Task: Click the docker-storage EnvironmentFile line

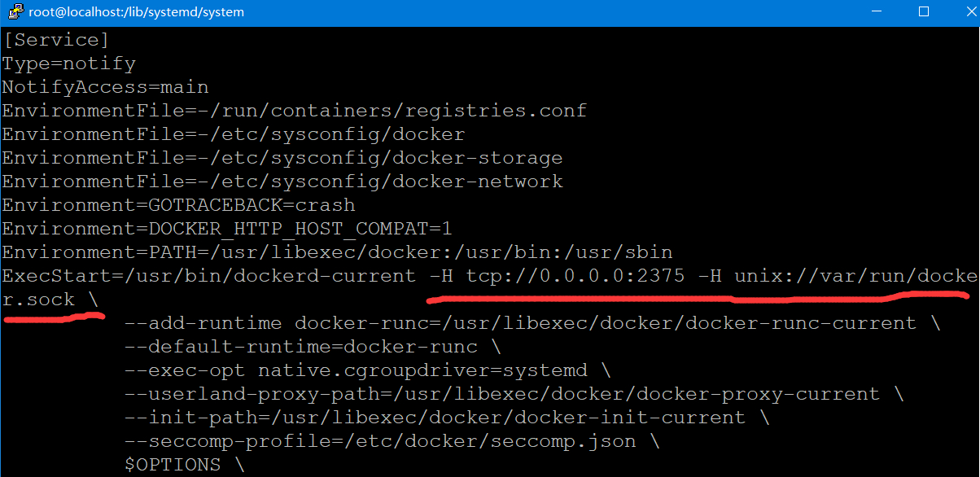Action: click(x=282, y=158)
